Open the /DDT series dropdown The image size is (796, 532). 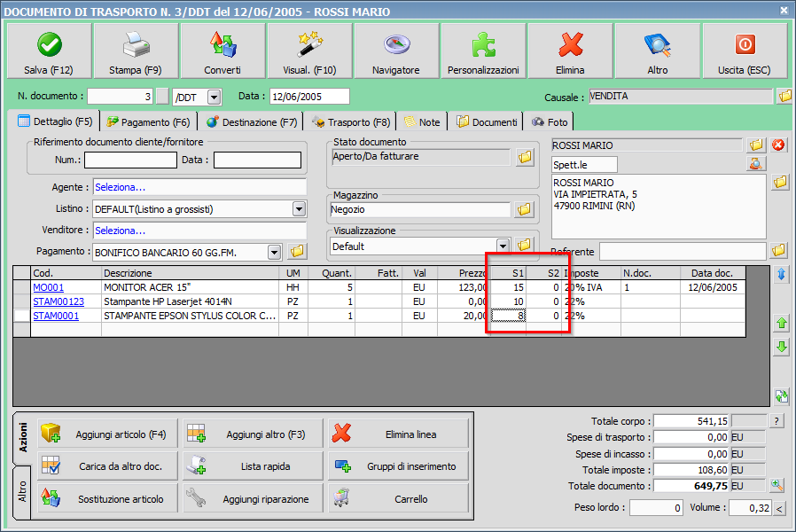215,97
